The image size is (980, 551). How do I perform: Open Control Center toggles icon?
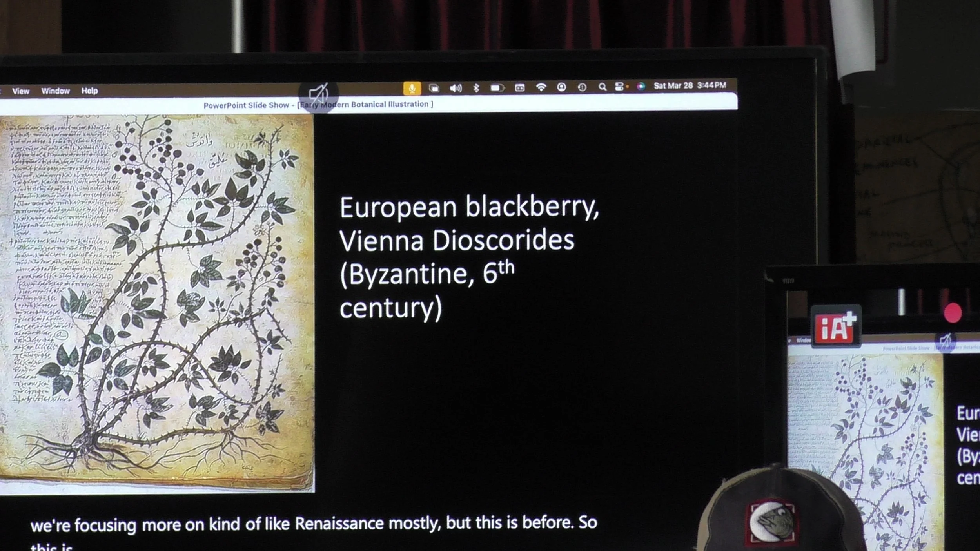tap(619, 87)
